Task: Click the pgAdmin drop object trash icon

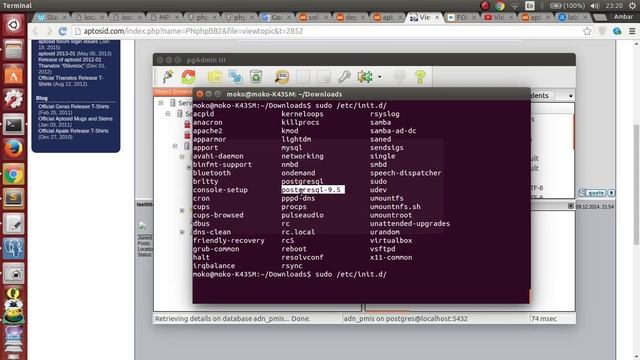Action: (x=256, y=76)
